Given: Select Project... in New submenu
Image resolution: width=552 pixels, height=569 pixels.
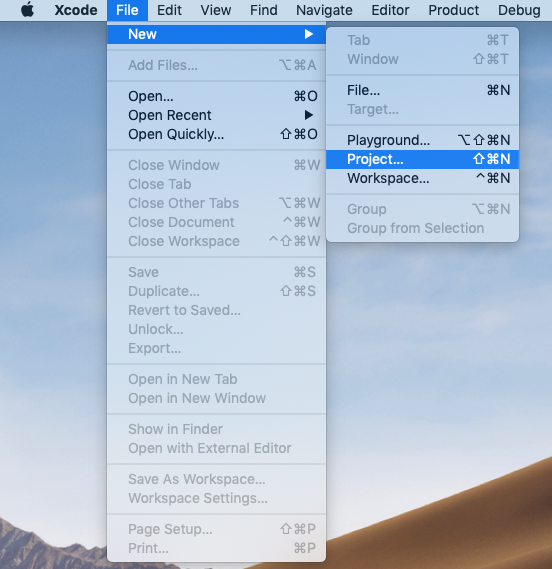Looking at the screenshot, I should pyautogui.click(x=422, y=159).
